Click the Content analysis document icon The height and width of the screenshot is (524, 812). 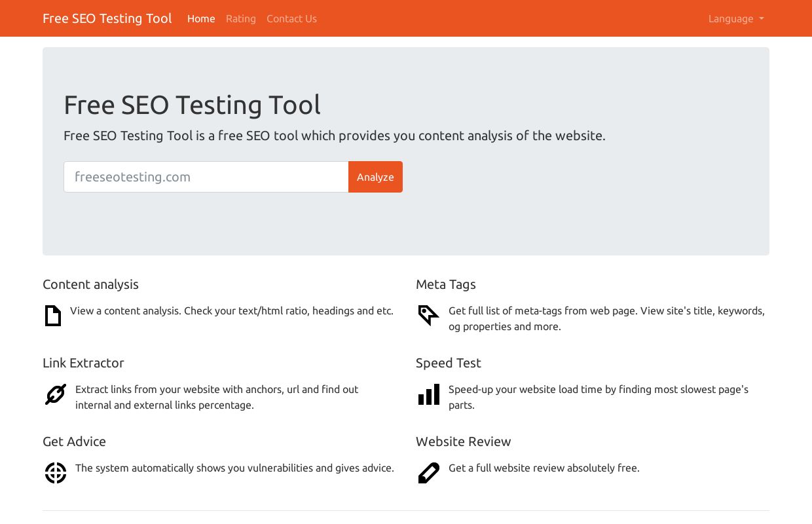pos(52,316)
